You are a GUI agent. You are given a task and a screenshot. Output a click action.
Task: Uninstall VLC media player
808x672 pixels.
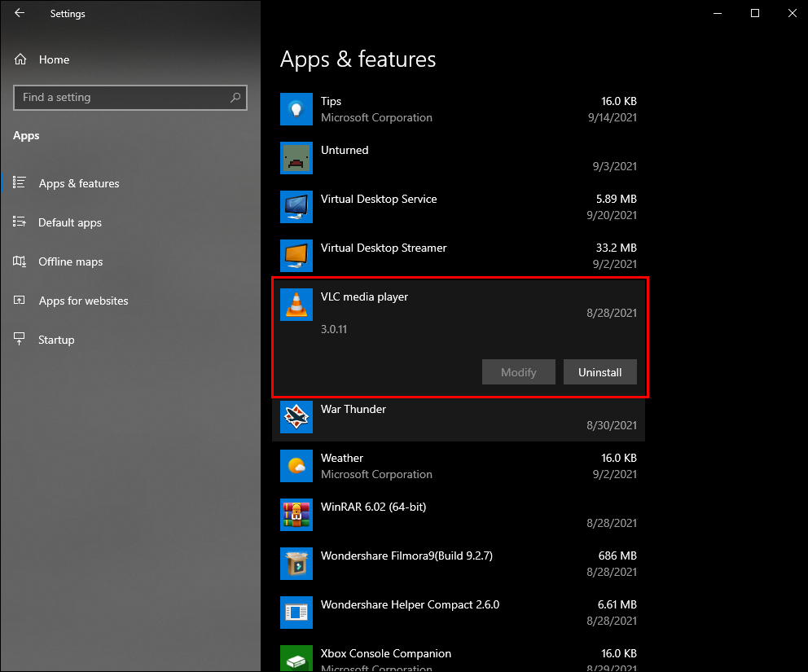(x=599, y=372)
